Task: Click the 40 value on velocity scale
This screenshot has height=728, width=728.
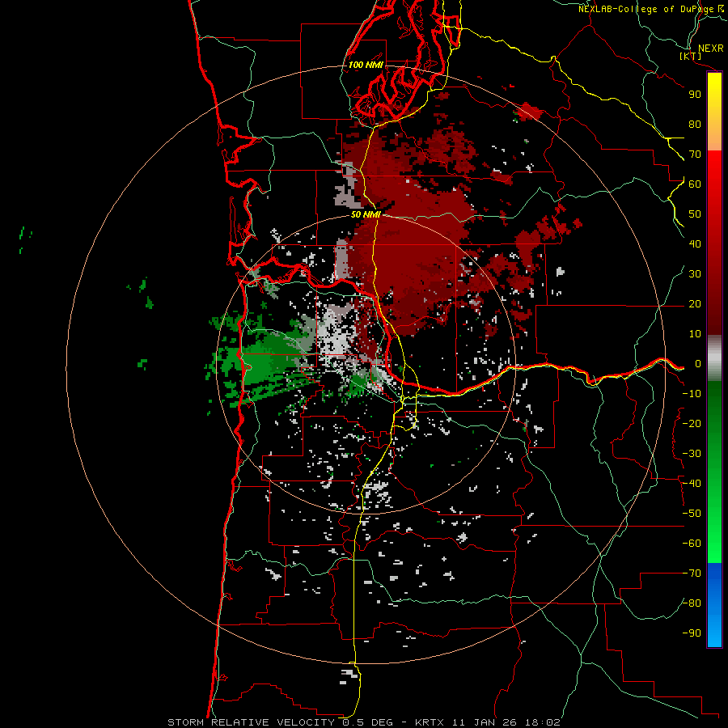Action: pos(695,244)
